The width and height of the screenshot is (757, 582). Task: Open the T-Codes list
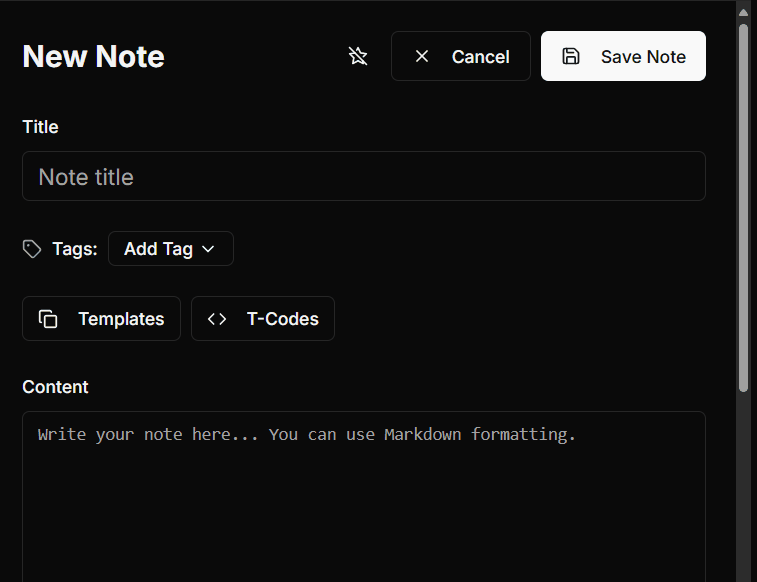coord(263,319)
